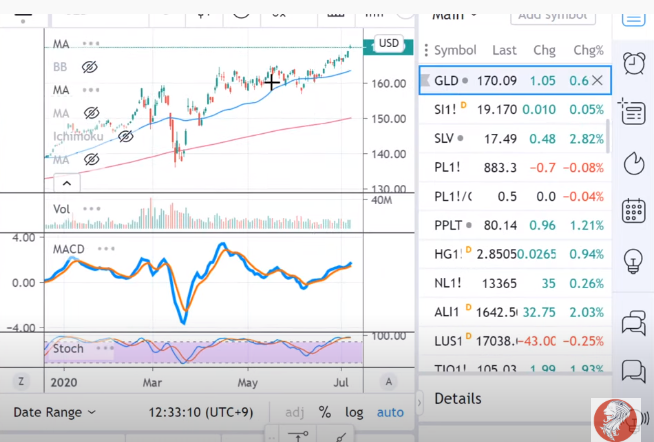The image size is (654, 442).
Task: Toggle percent scale mode
Action: (325, 412)
